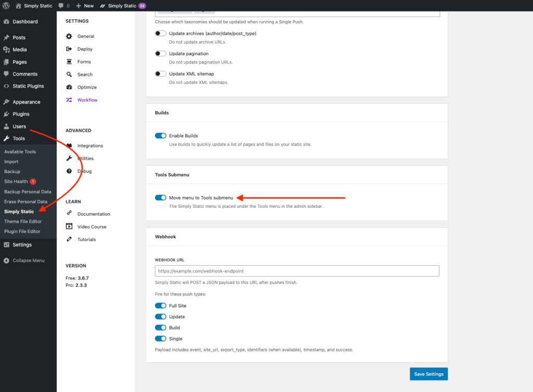533x392 pixels.
Task: Open Simply Static under Tools
Action: pyautogui.click(x=19, y=212)
